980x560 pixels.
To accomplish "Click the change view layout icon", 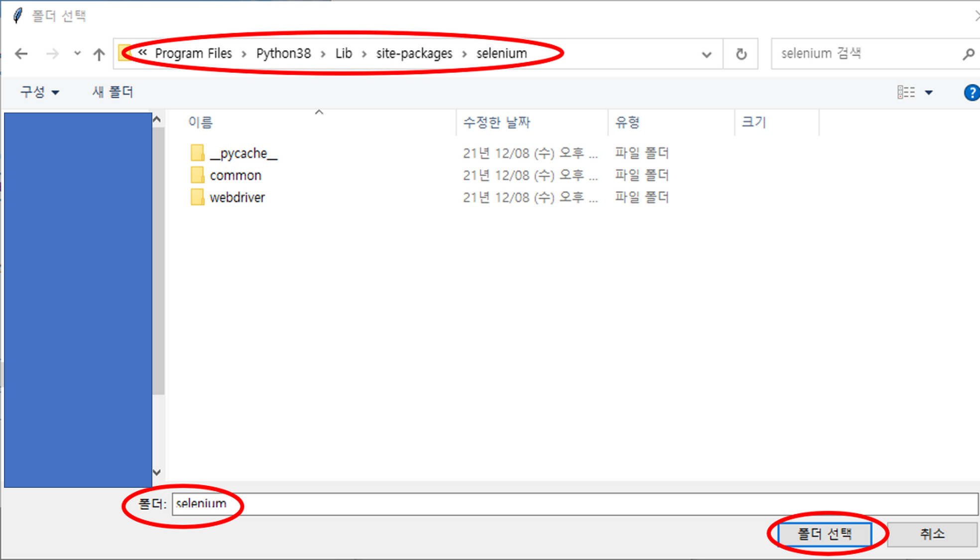I will point(906,93).
